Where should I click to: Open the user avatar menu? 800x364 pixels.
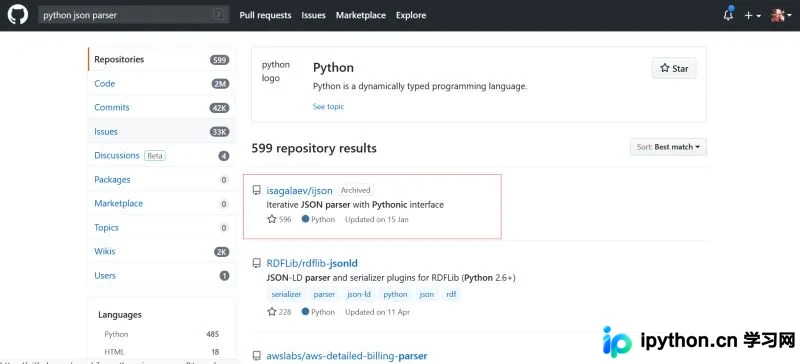point(781,15)
